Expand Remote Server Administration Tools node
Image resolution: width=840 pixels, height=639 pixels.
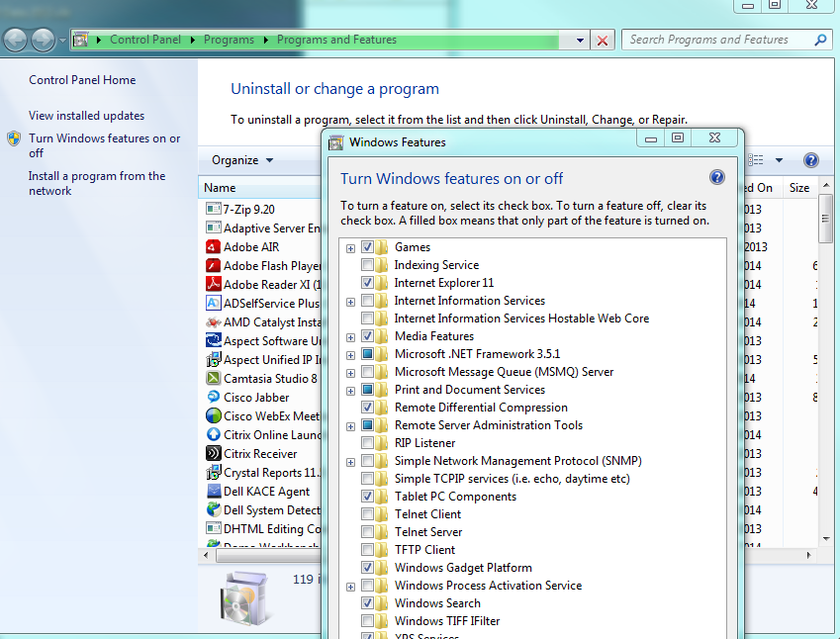350,426
